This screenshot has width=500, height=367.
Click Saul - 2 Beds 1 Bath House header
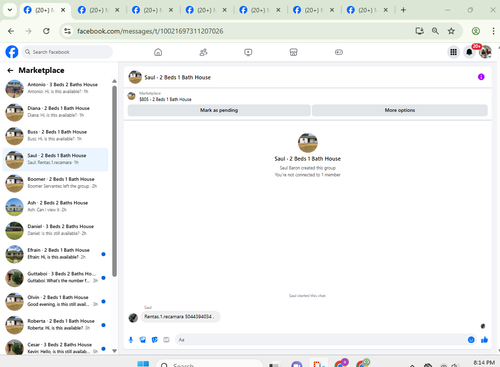tap(177, 77)
